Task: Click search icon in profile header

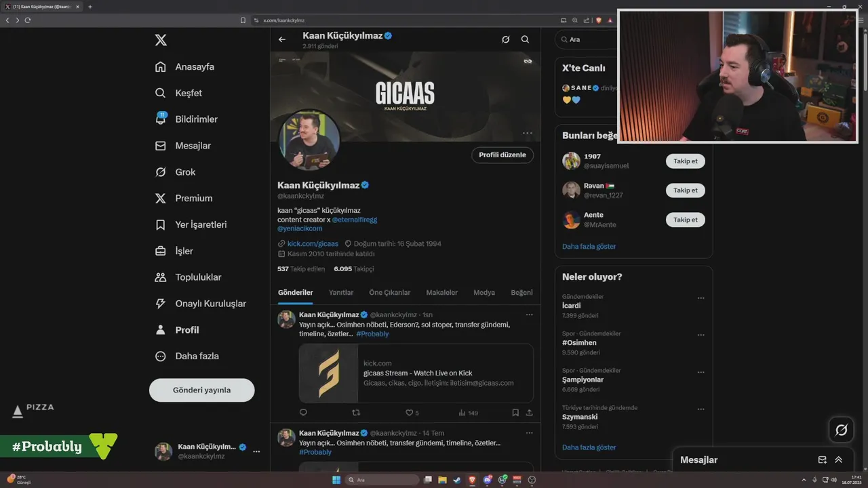Action: tap(525, 39)
